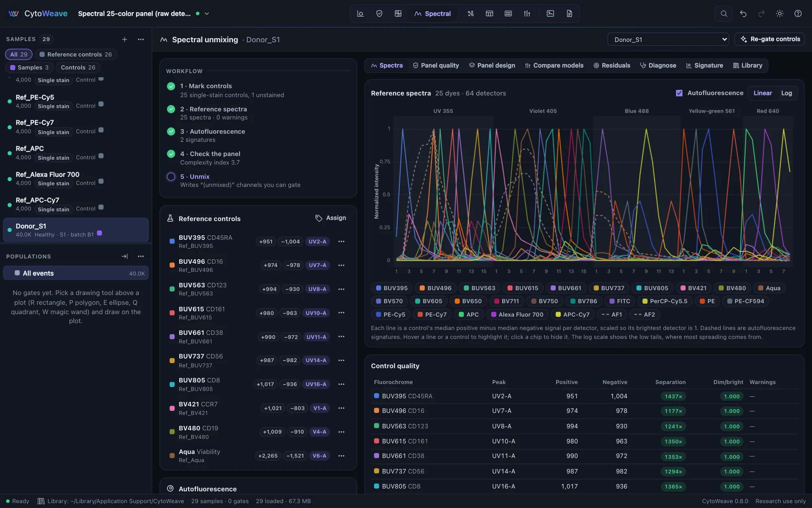Screen dimensions: 812x508
Task: Open Samples panel more options menu
Action: pos(141,39)
